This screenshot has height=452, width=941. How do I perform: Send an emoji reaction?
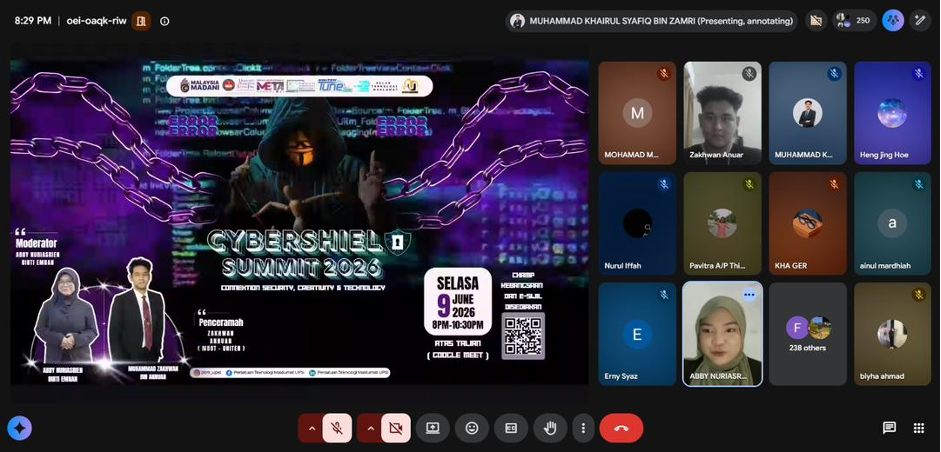click(472, 428)
